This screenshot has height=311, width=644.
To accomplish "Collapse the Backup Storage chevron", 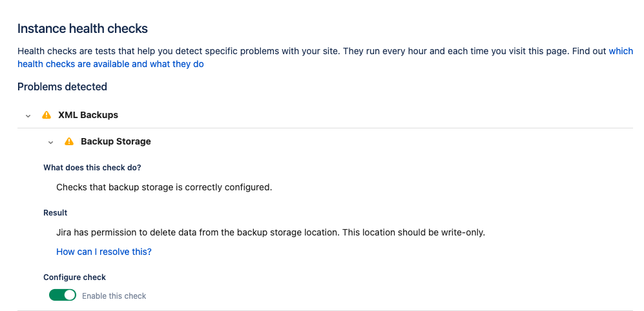I will [51, 142].
